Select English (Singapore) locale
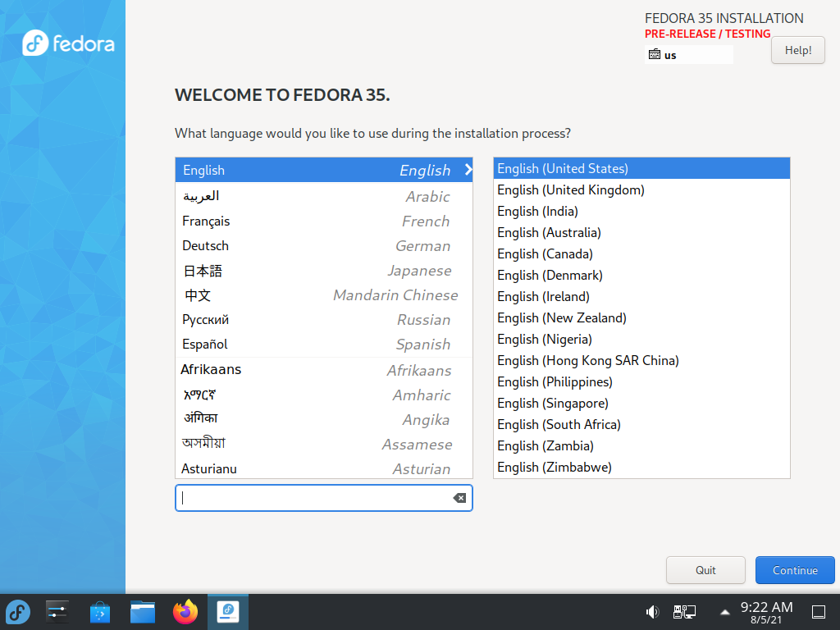Viewport: 840px width, 630px height. [x=641, y=404]
